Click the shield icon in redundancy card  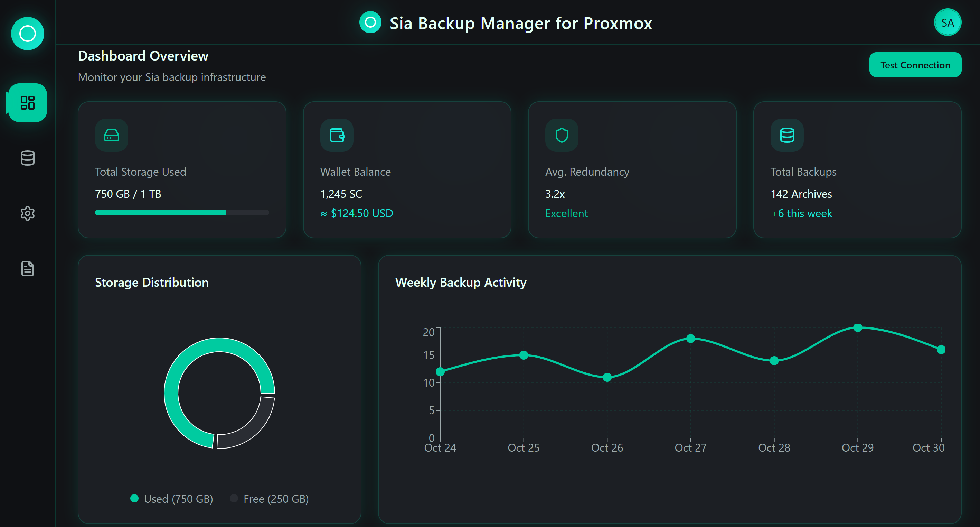click(x=562, y=135)
